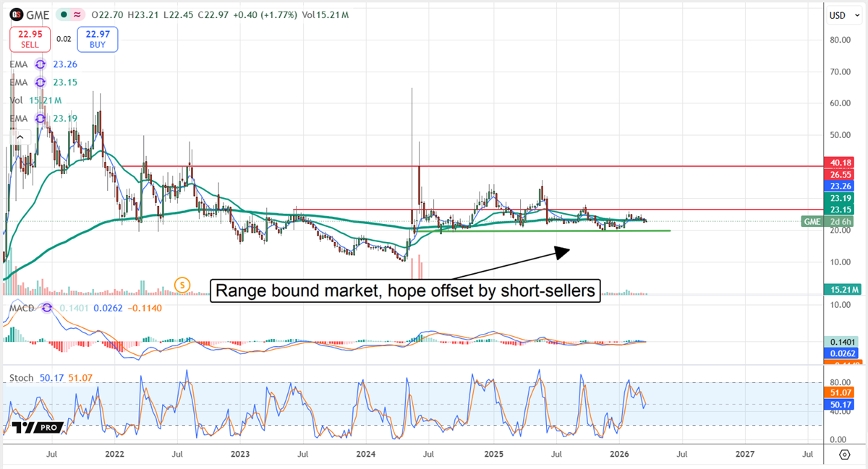
Task: Click the Stoch indicator label
Action: click(21, 378)
